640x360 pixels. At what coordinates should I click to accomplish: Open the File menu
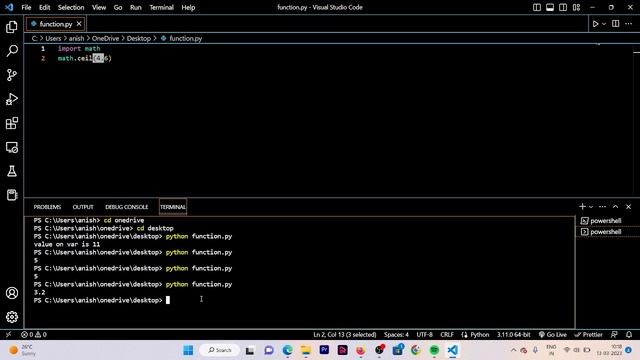[26, 7]
